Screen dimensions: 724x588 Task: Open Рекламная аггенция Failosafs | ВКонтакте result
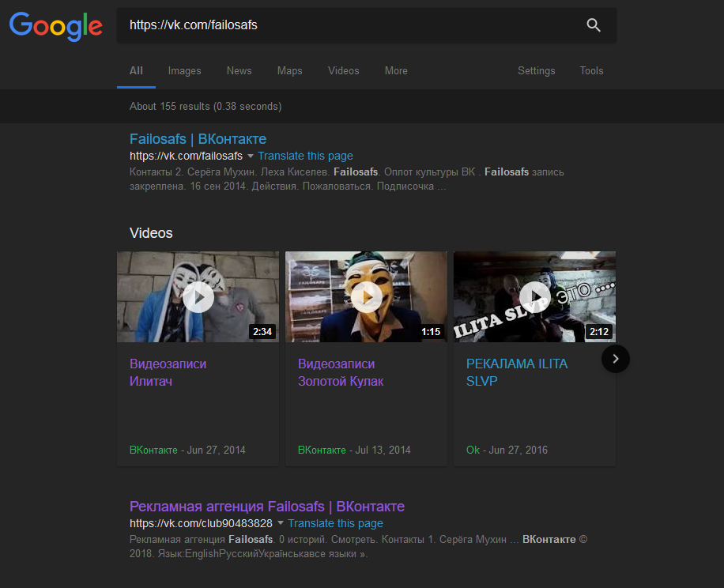267,507
